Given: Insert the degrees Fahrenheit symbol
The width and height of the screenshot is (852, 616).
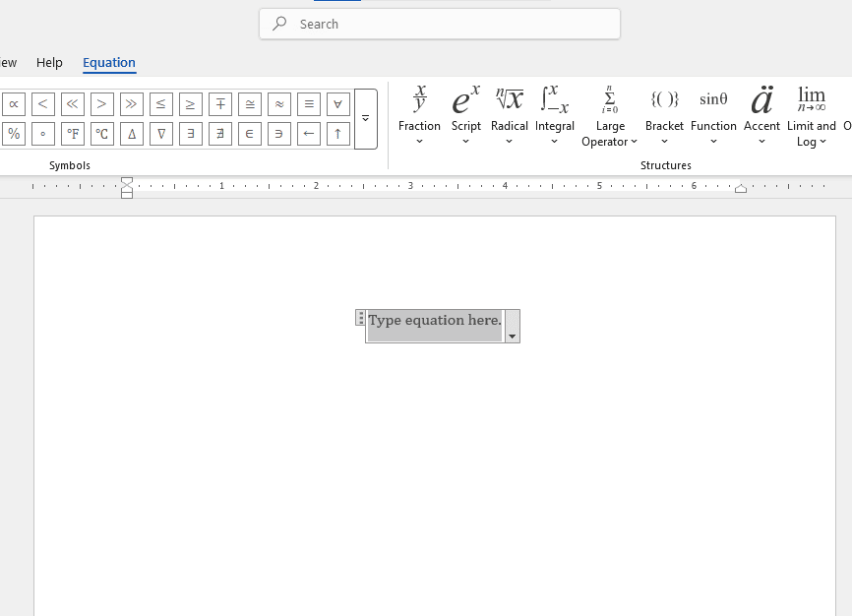Looking at the screenshot, I should [x=72, y=134].
